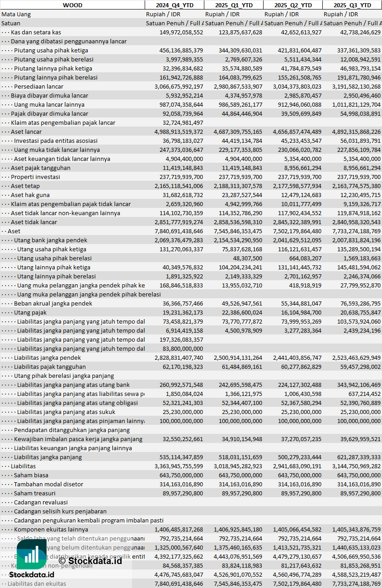Viewport: 382px width, 588px height.
Task: Click the 2025_Q1_YTD value 7,545,846,353,475 in the Aset row
Action: tap(238, 231)
